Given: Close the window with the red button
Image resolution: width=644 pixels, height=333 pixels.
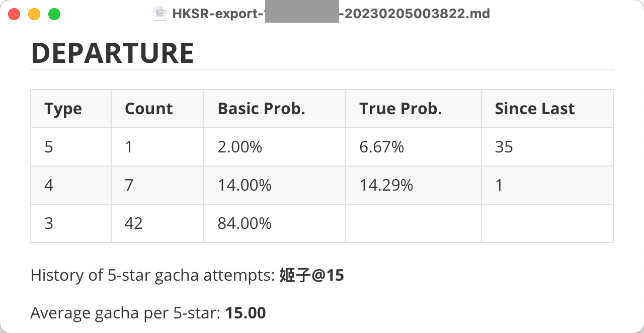Looking at the screenshot, I should coord(14,14).
